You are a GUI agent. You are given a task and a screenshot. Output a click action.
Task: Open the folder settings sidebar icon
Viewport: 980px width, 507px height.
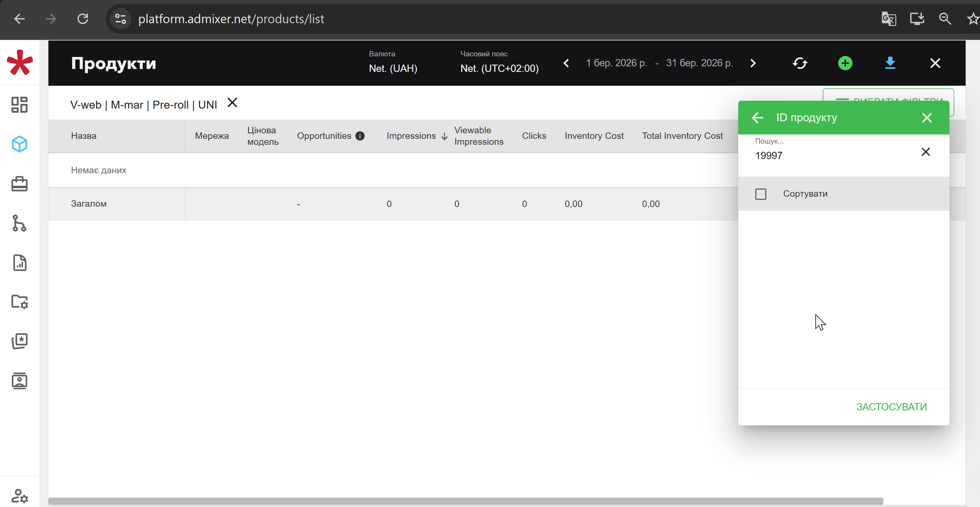pos(19,302)
